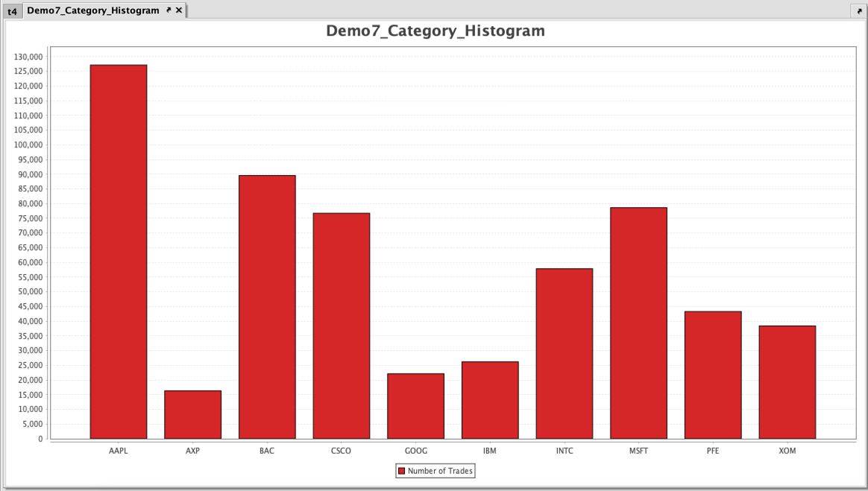Select the Demo7_Category_Histogram tab

[93, 10]
